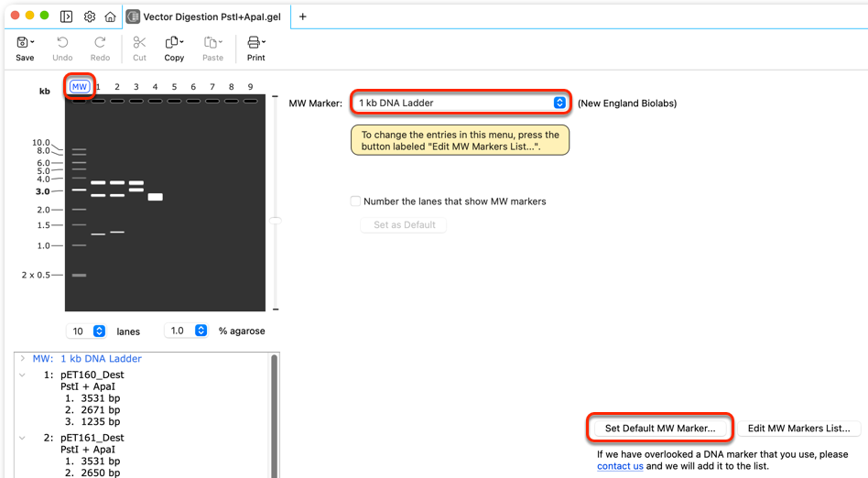
Task: Select lane 1 header
Action: (x=98, y=86)
